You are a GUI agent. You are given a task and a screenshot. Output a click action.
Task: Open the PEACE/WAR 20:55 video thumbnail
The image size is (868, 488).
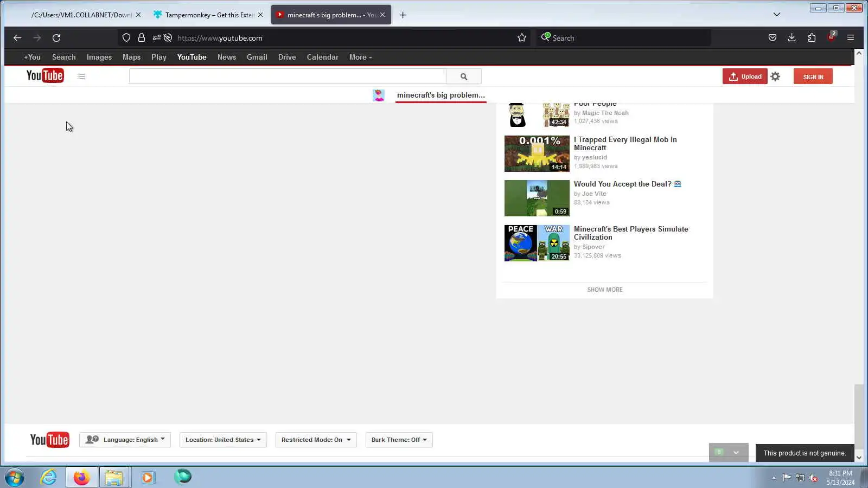(537, 243)
